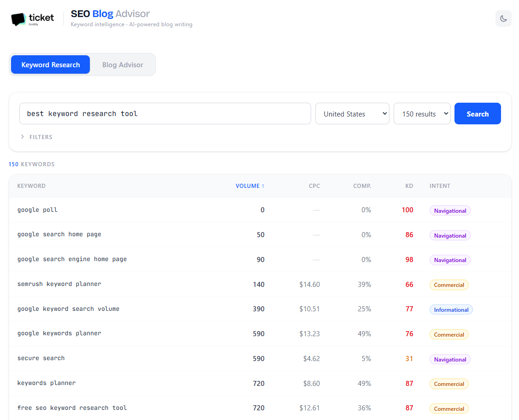Open the United States country dropdown
Viewport: 519px width, 420px height.
352,113
